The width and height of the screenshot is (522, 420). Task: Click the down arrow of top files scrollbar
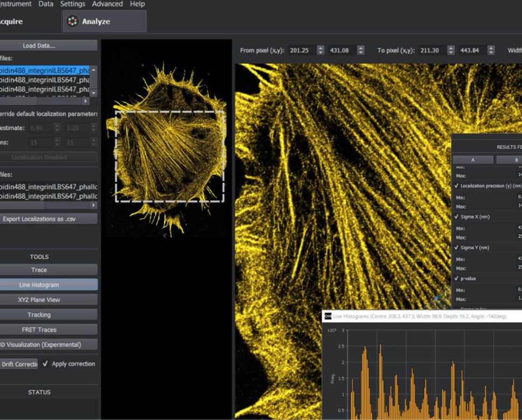(x=94, y=93)
